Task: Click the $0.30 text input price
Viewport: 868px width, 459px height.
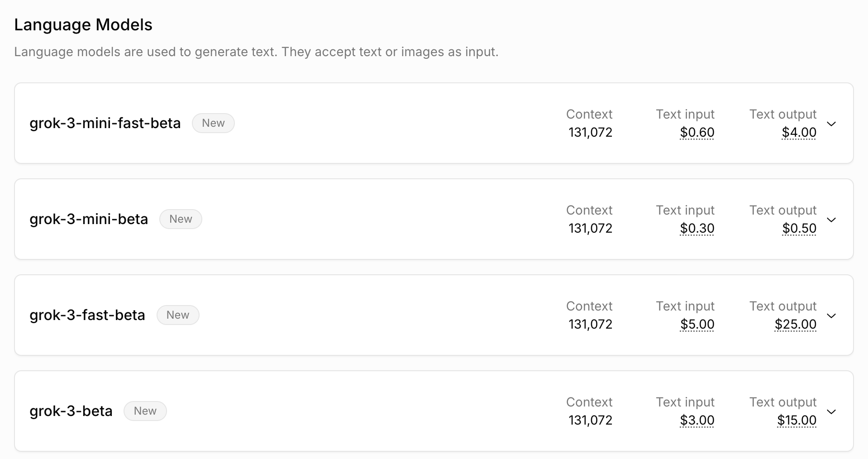Action: tap(697, 229)
